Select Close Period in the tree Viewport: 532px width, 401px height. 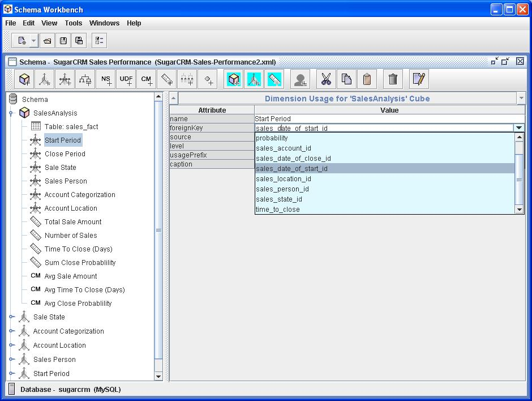click(x=65, y=154)
